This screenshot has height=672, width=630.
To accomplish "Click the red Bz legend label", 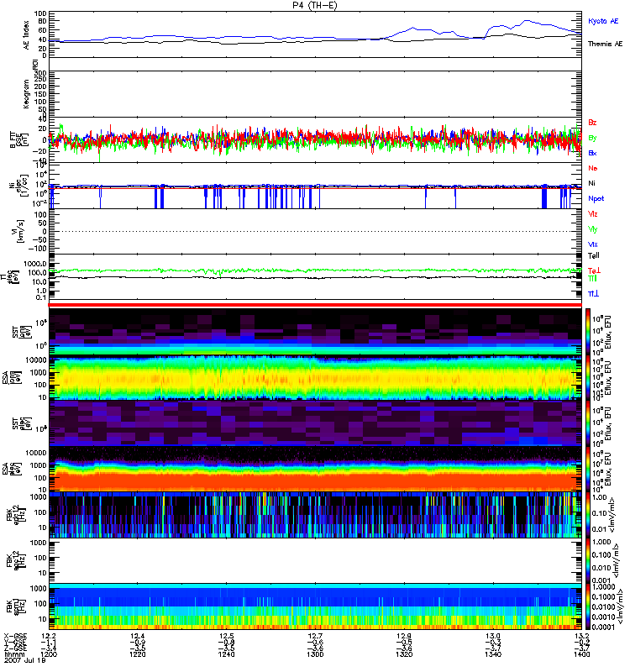I will click(x=592, y=123).
